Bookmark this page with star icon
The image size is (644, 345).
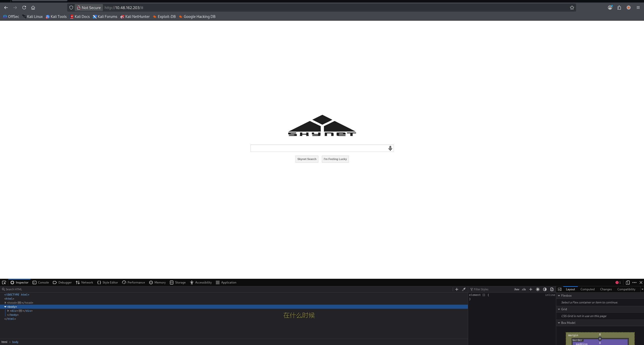(572, 8)
